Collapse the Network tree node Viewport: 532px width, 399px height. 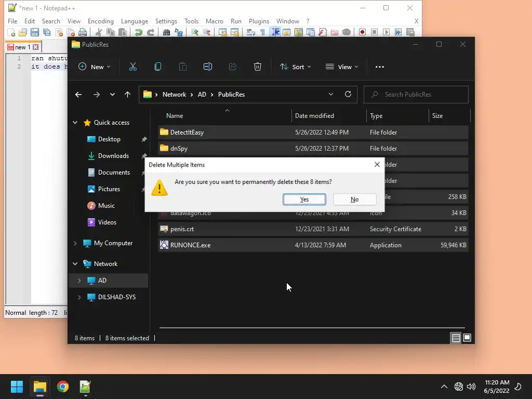75,263
